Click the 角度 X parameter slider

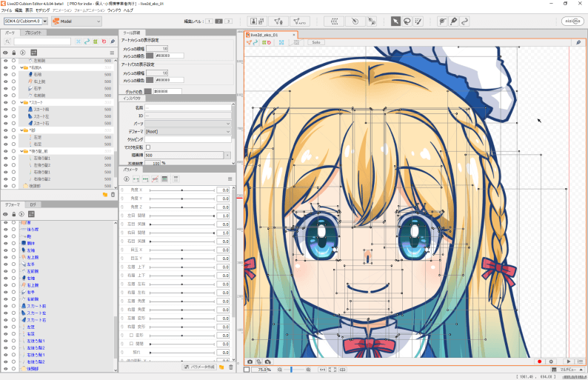(182, 190)
